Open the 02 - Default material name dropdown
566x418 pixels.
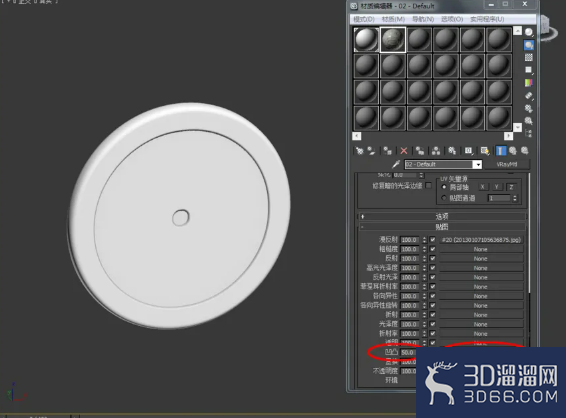[x=478, y=165]
